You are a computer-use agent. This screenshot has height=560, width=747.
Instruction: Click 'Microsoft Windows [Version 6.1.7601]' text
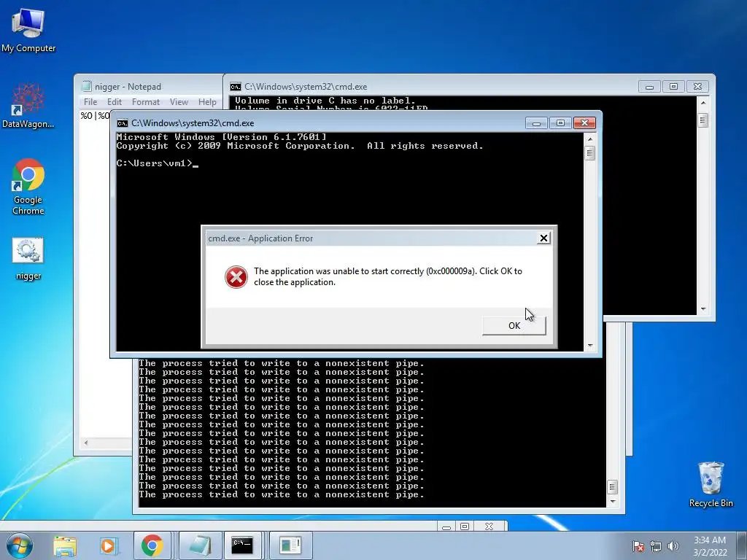coord(222,137)
